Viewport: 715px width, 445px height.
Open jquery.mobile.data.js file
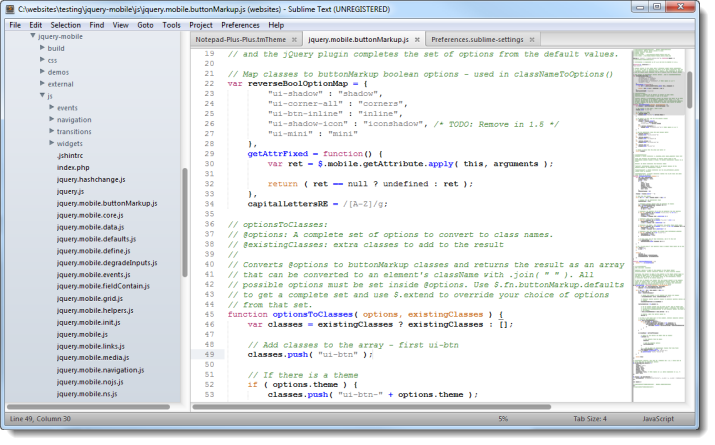click(x=90, y=227)
